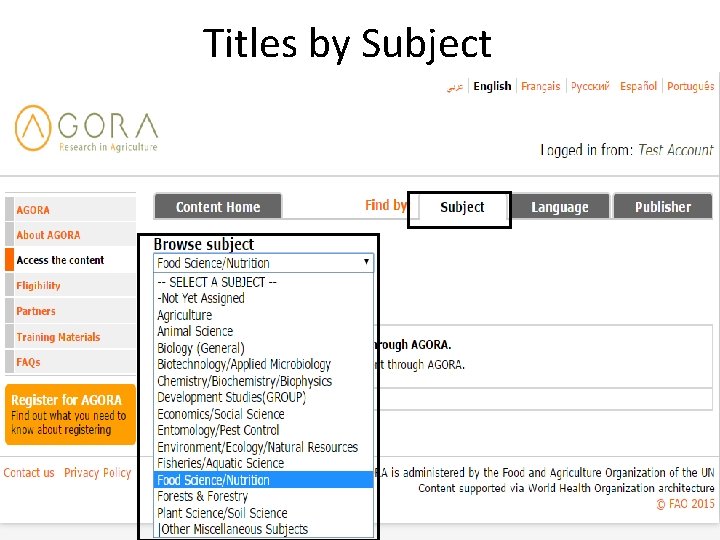The height and width of the screenshot is (540, 720).
Task: Select Animal Science subject option
Action: pyautogui.click(x=264, y=331)
